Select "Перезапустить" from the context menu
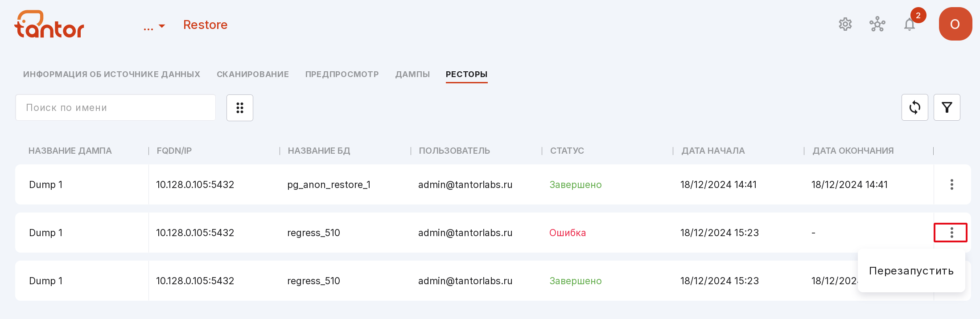Image resolution: width=980 pixels, height=319 pixels. point(911,271)
